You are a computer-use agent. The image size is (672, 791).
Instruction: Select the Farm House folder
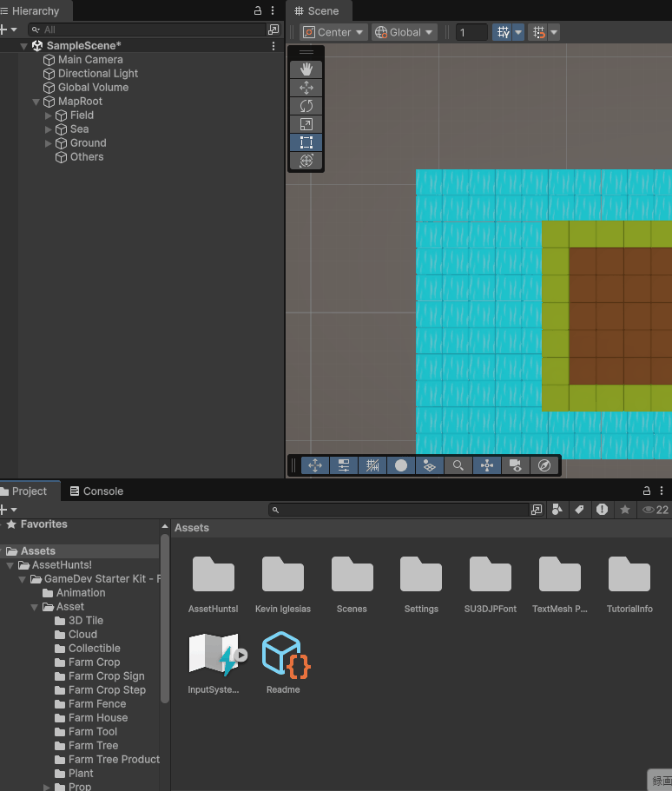pyautogui.click(x=97, y=718)
